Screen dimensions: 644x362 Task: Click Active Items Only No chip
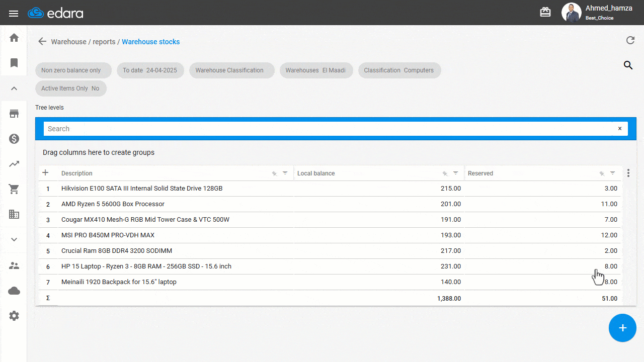pyautogui.click(x=71, y=88)
